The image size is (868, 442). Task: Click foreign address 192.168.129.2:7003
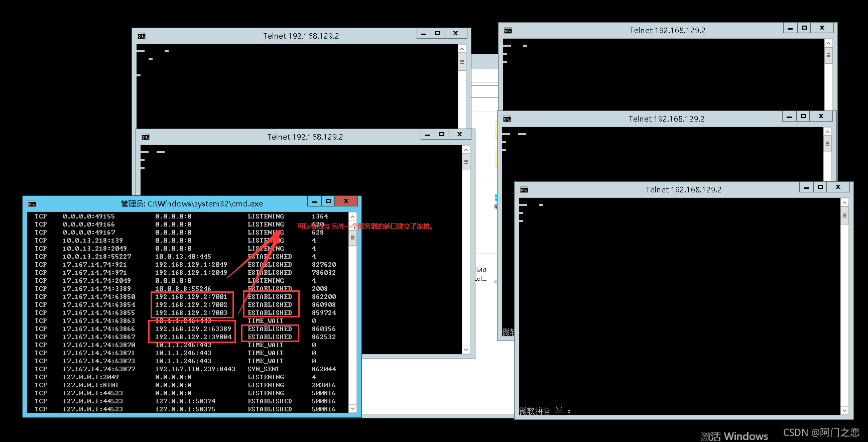click(191, 313)
